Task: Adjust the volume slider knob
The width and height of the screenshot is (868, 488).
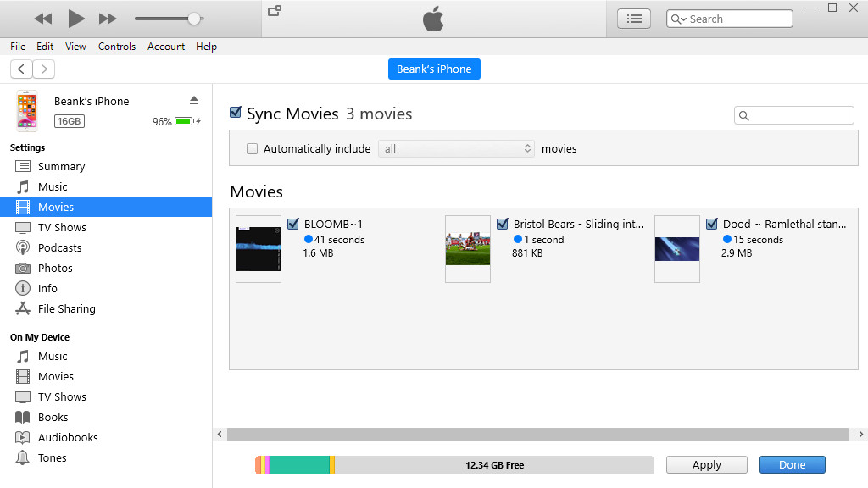Action: (x=194, y=19)
